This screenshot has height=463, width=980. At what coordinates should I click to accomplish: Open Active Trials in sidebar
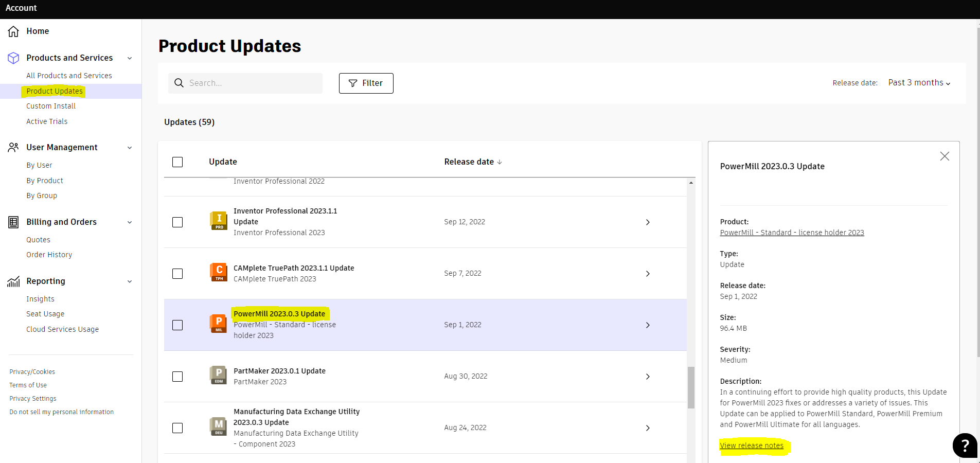tap(47, 121)
